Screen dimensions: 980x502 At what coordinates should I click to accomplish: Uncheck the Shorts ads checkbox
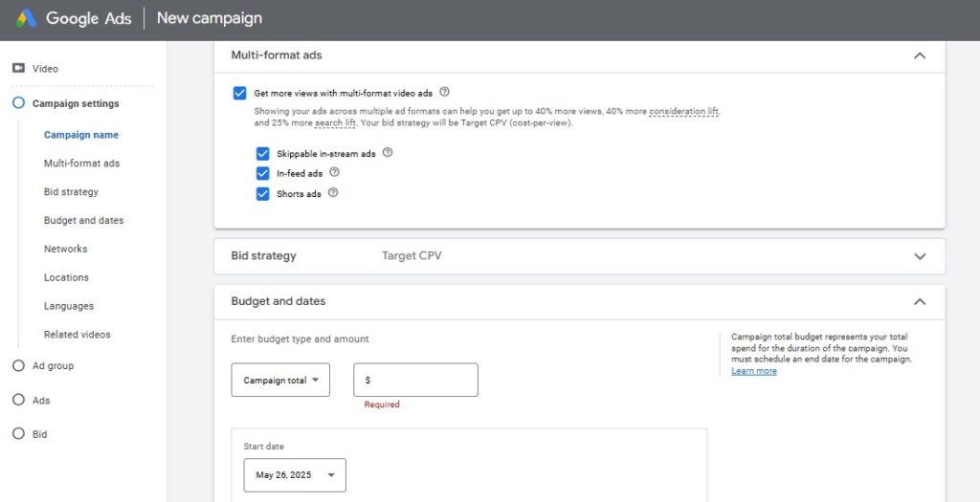[262, 193]
